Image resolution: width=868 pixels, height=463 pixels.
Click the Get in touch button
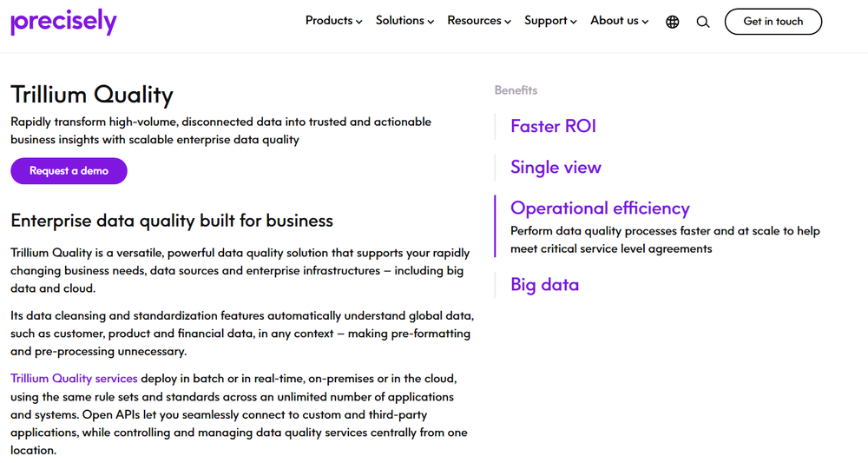point(773,22)
